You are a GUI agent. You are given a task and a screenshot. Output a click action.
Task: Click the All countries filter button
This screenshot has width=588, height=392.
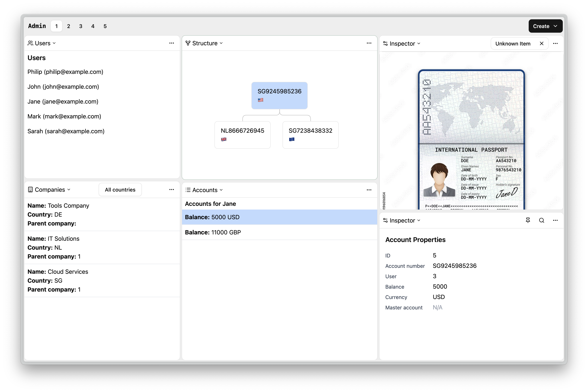pyautogui.click(x=120, y=190)
